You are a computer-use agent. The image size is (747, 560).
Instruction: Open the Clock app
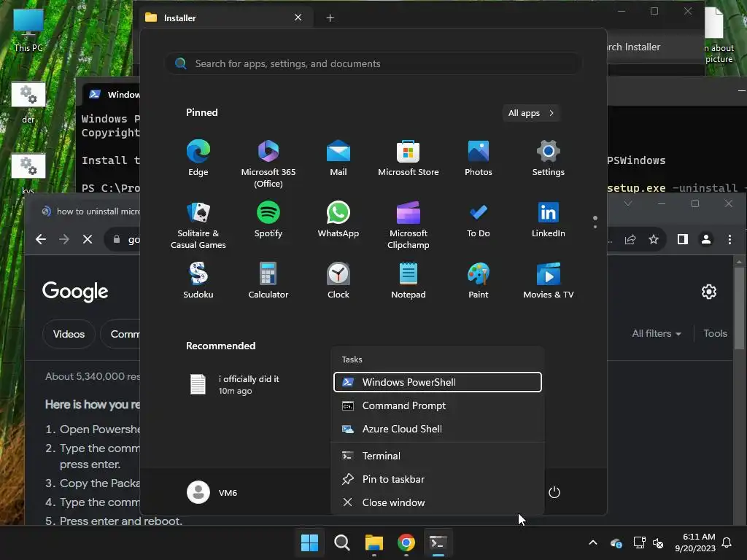click(x=338, y=281)
